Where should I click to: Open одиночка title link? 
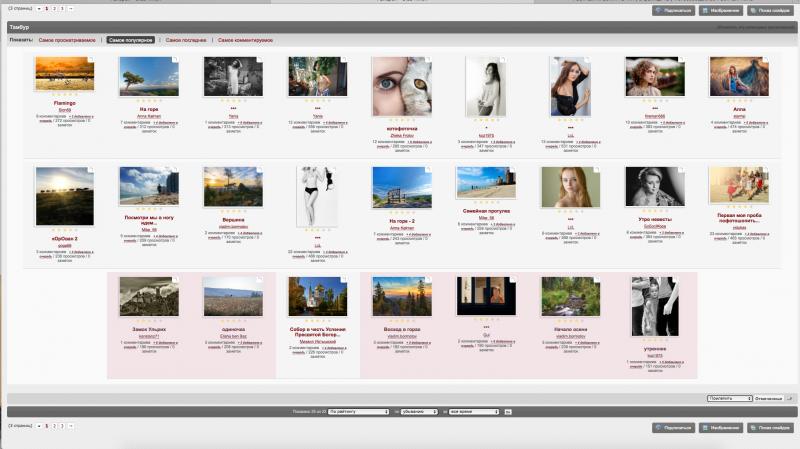click(x=233, y=330)
